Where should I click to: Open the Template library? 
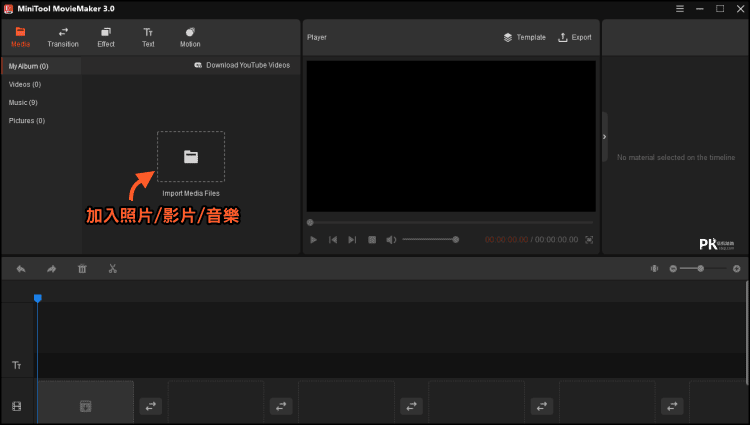525,37
